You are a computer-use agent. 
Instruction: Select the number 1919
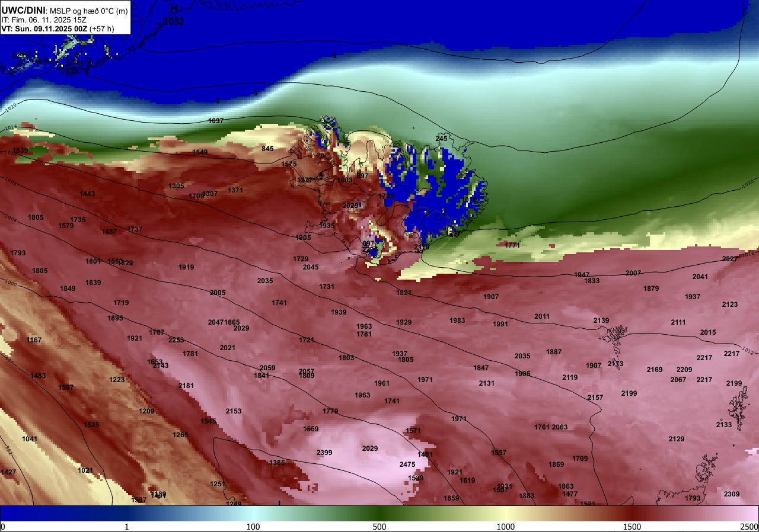coord(186,267)
